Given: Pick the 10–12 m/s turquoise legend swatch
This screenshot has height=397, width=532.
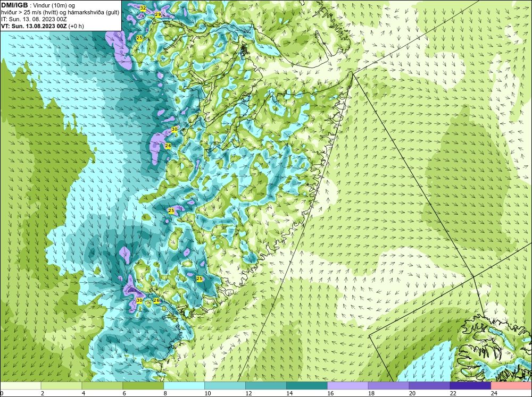Looking at the screenshot, I should (225, 386).
